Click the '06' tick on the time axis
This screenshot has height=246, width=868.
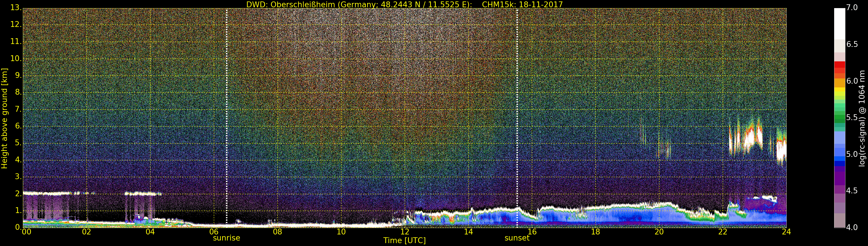pyautogui.click(x=214, y=232)
